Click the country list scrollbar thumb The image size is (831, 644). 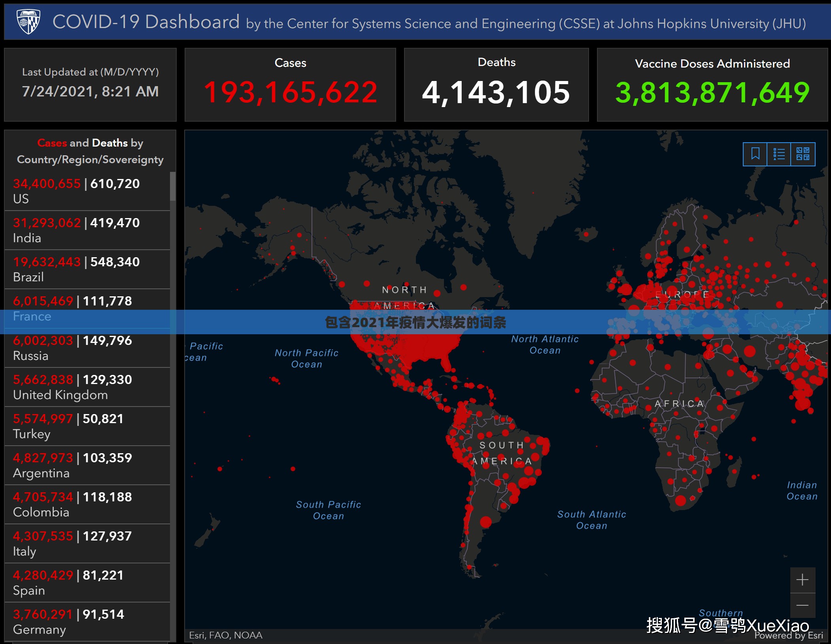(173, 186)
